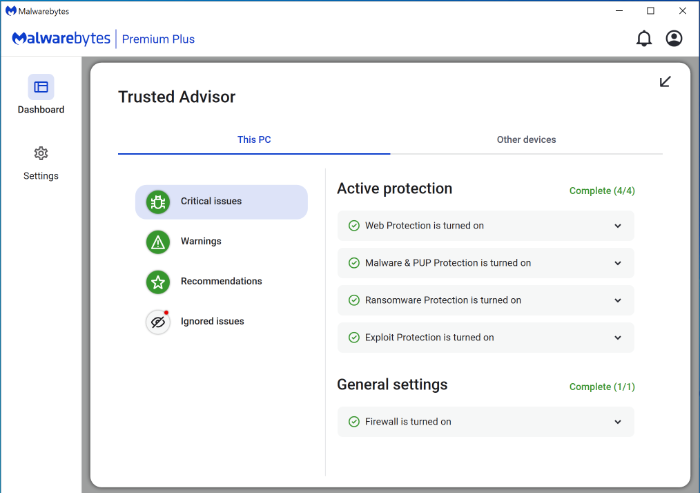Expand Malware & PUP Protection chevron
The image size is (700, 493).
618,263
